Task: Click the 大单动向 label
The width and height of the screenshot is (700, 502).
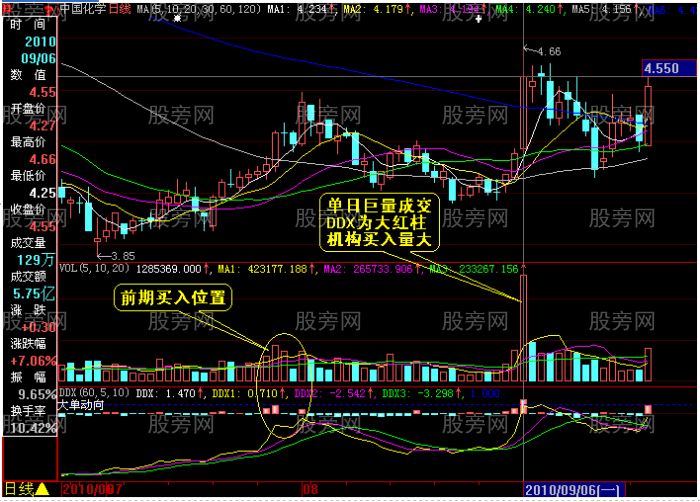Action: 80,405
